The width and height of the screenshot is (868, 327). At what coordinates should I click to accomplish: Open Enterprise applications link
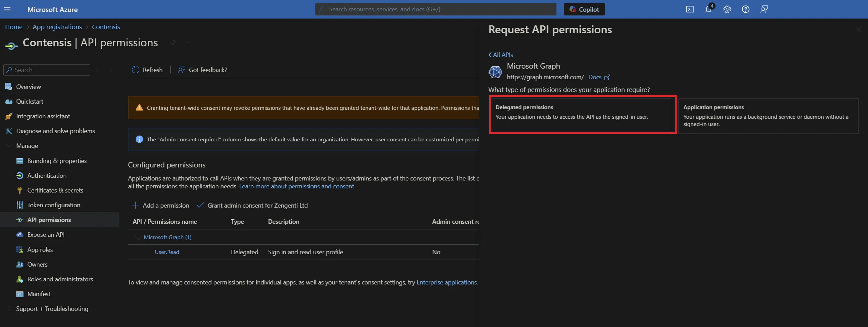click(447, 282)
